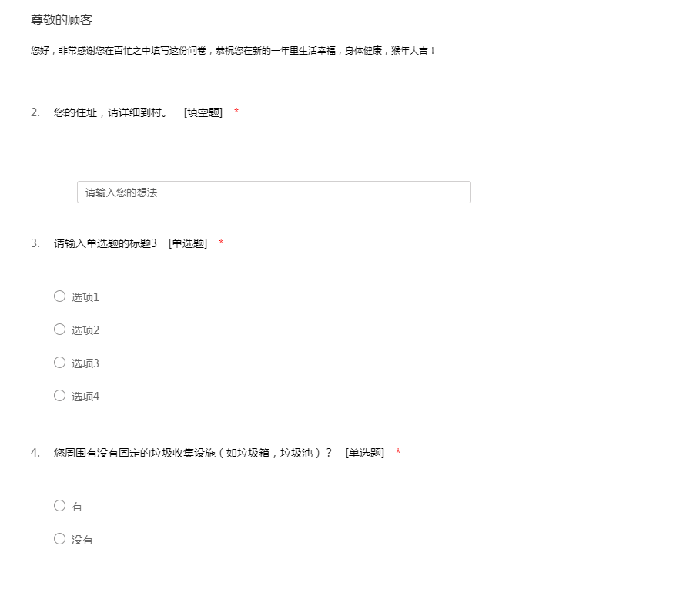693x616 pixels.
Task: Click the [单选题] tag on question 4
Action: click(x=365, y=453)
